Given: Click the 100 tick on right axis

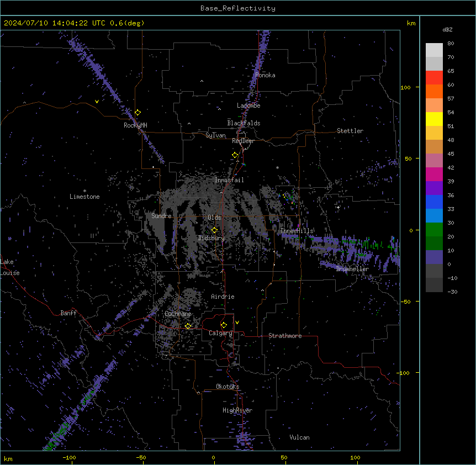Looking at the screenshot, I should point(405,87).
